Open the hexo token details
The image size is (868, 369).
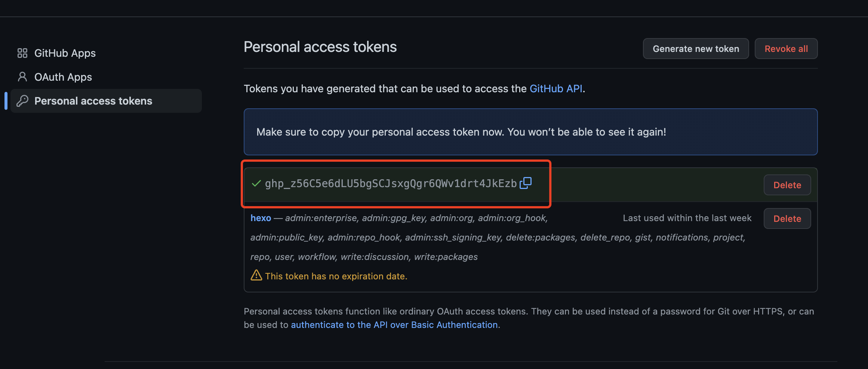click(x=261, y=218)
